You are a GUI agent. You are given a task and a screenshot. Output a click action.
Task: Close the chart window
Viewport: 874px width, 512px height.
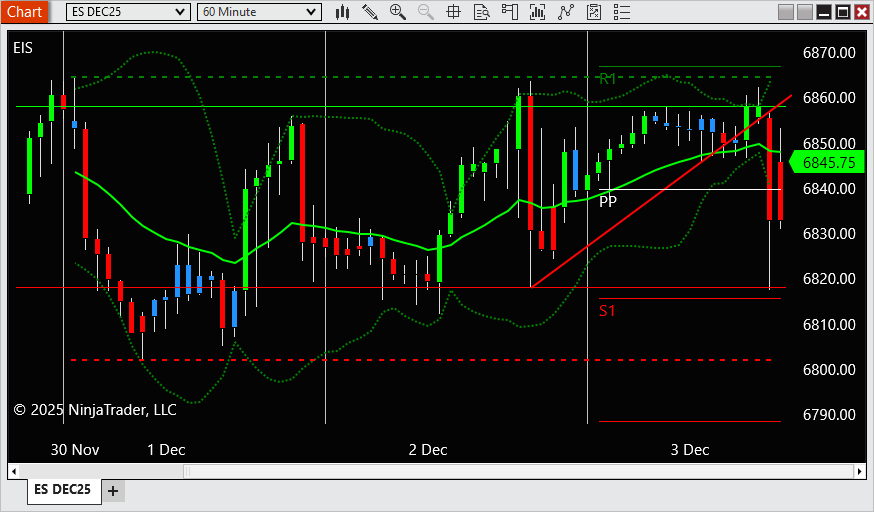[x=862, y=12]
